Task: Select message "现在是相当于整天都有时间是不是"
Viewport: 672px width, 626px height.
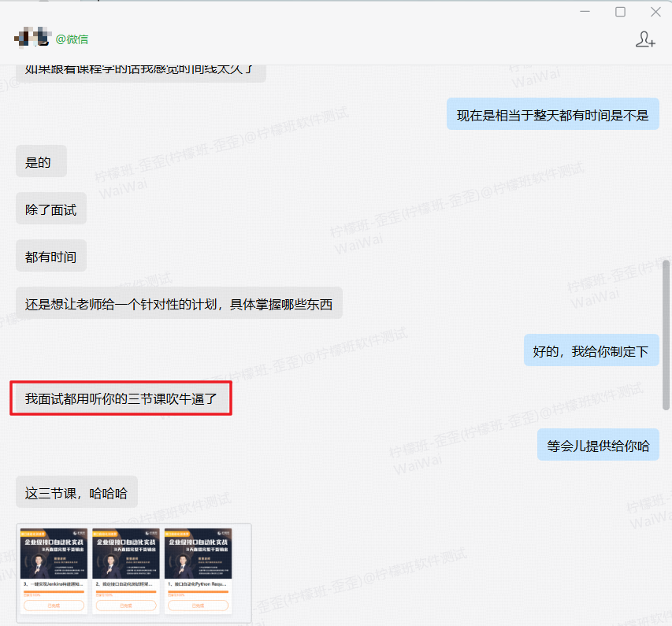Action: (x=552, y=114)
